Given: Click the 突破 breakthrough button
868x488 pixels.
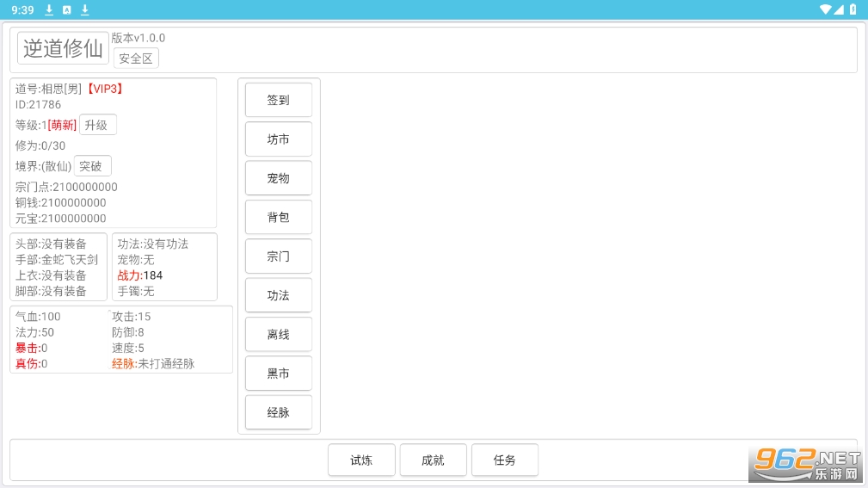Looking at the screenshot, I should tap(92, 165).
